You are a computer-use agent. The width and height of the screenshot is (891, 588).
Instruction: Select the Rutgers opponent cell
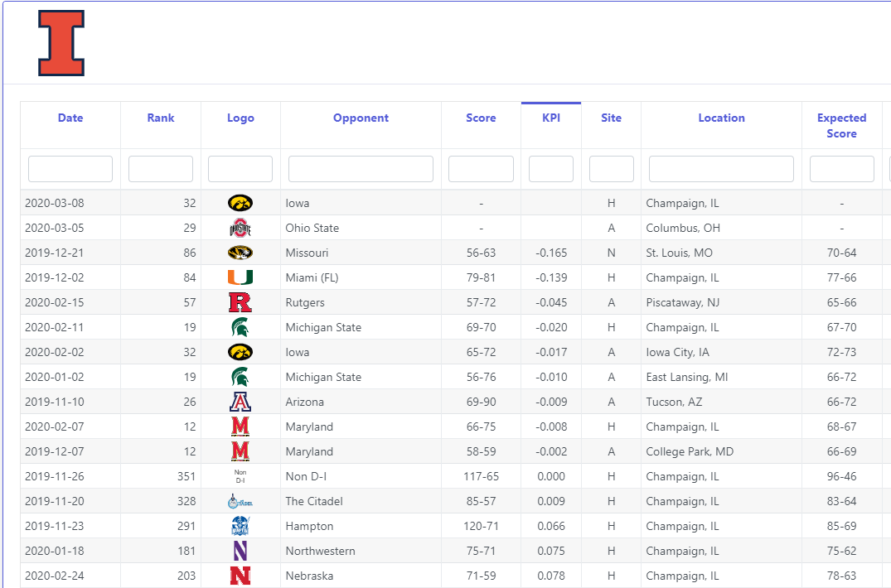(361, 302)
